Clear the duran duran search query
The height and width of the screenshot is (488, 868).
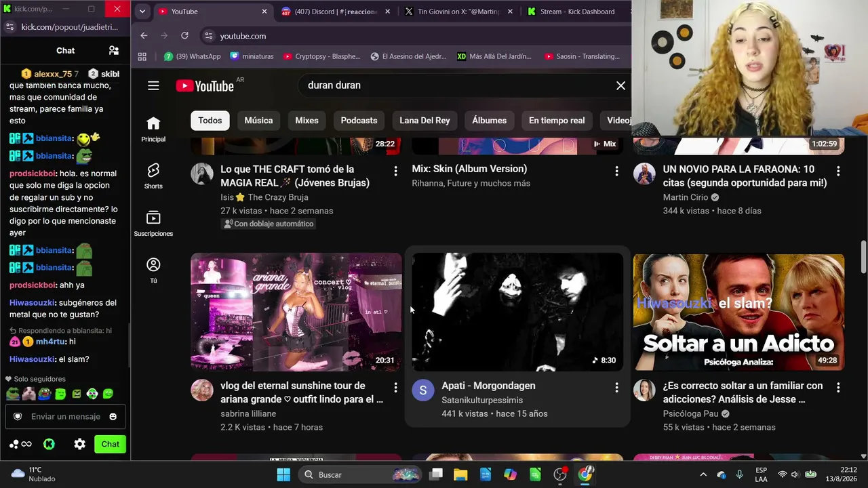click(620, 85)
